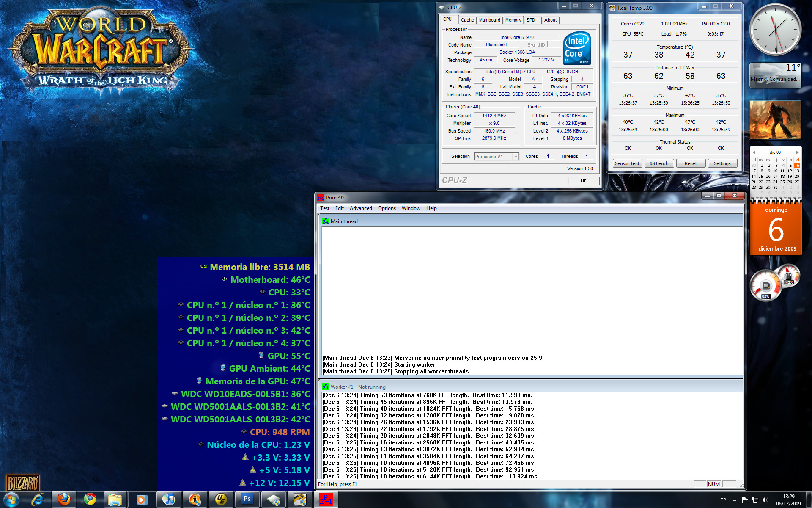
Task: Open Firefox from the taskbar
Action: [x=64, y=500]
